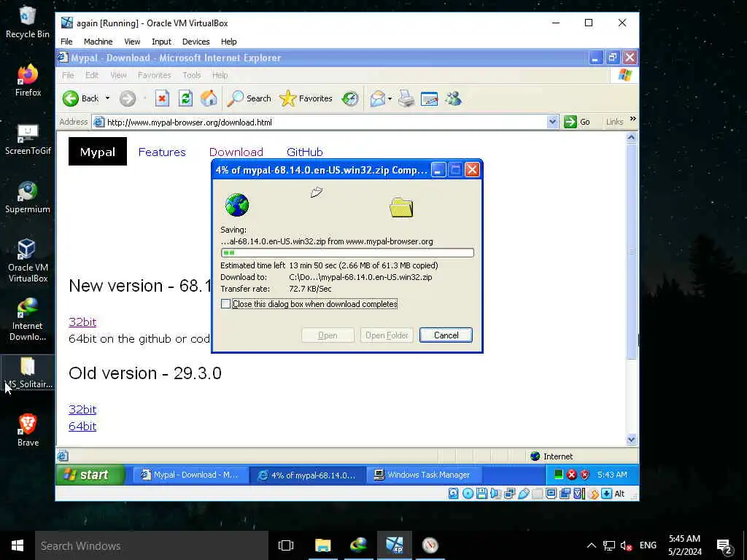Select the ScreenToGif desktop icon
The image size is (747, 560).
pyautogui.click(x=28, y=139)
